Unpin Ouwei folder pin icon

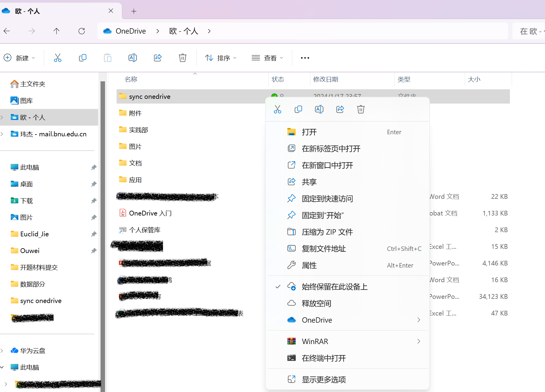[94, 251]
